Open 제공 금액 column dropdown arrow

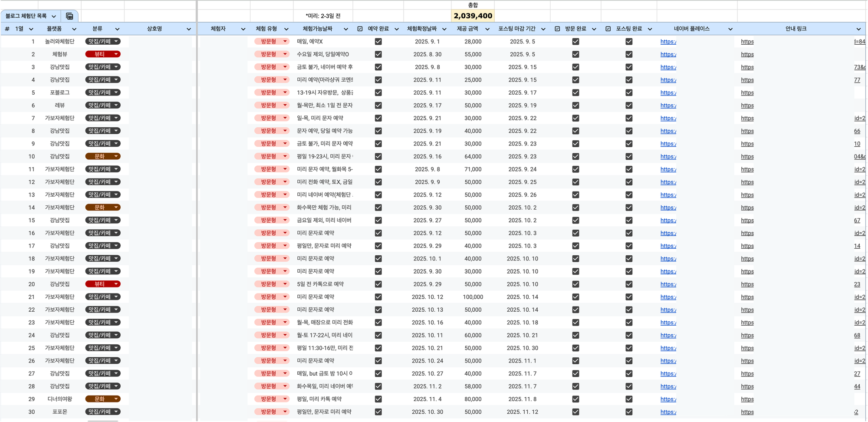487,29
